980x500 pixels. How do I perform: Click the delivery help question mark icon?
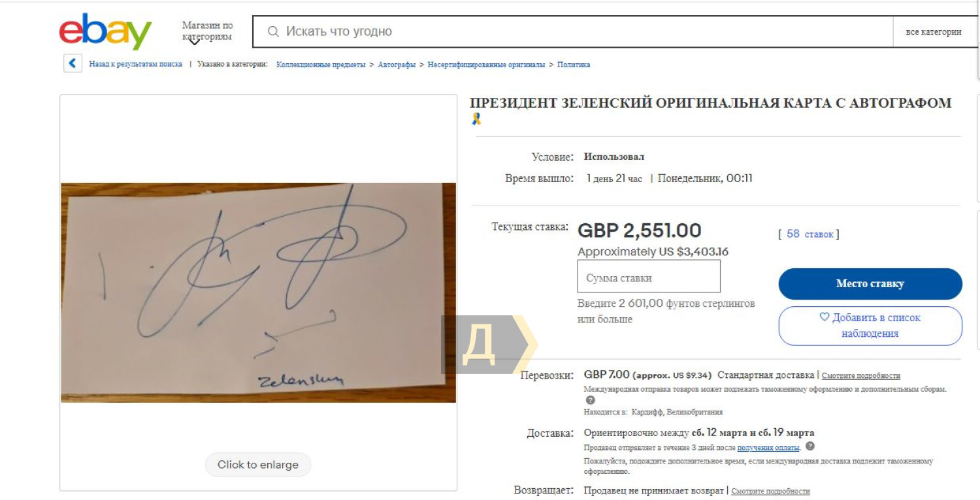(x=810, y=446)
